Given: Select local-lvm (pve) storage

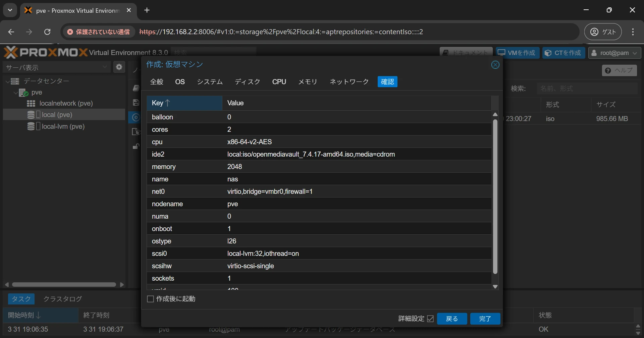Looking at the screenshot, I should (x=63, y=126).
